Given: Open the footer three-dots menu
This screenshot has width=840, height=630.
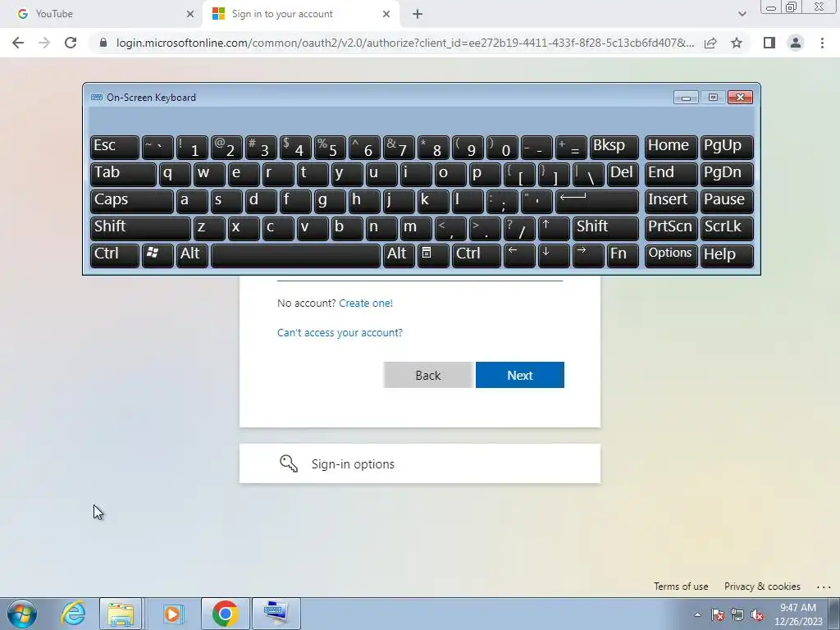Looking at the screenshot, I should [x=824, y=587].
